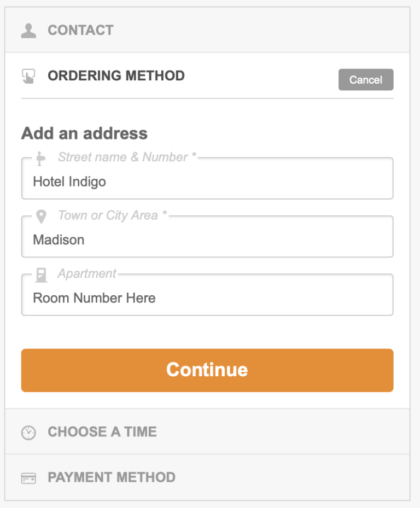Select the ORDERING METHOD heading

(116, 76)
